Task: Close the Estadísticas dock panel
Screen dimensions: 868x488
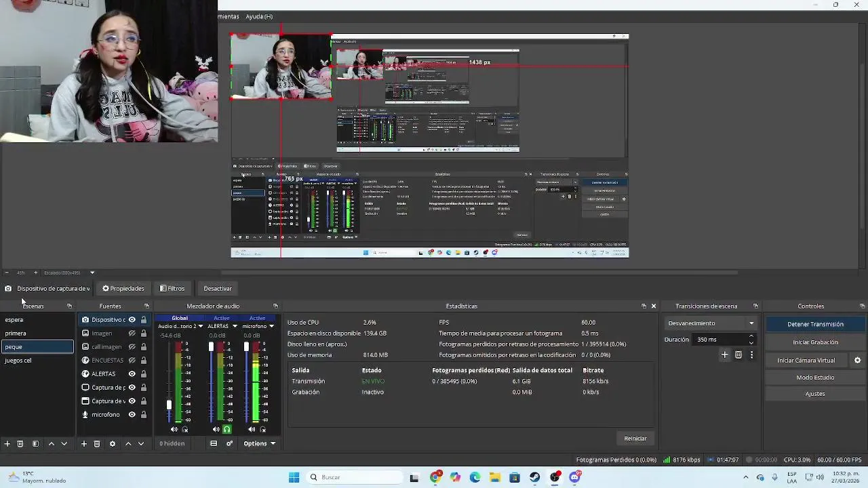Action: tap(654, 306)
